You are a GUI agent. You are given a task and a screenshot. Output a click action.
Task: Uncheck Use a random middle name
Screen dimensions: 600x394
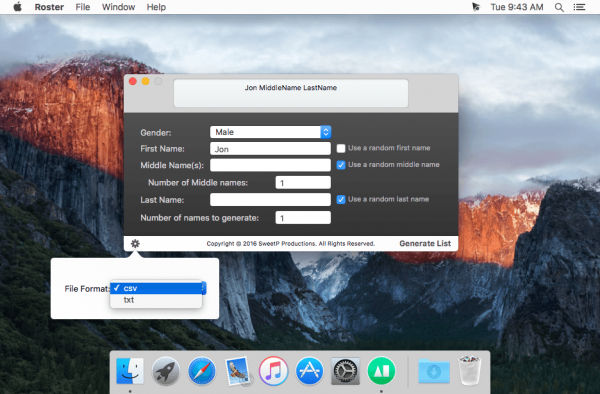click(341, 165)
